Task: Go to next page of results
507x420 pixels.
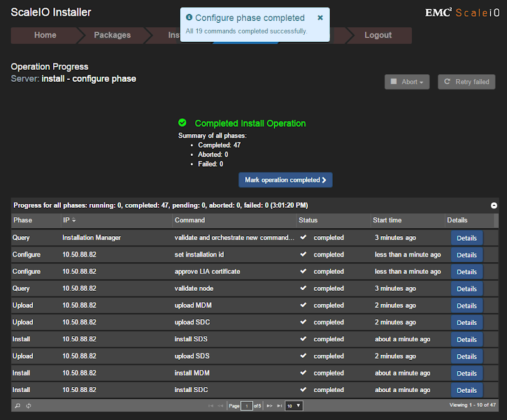Action: point(269,406)
